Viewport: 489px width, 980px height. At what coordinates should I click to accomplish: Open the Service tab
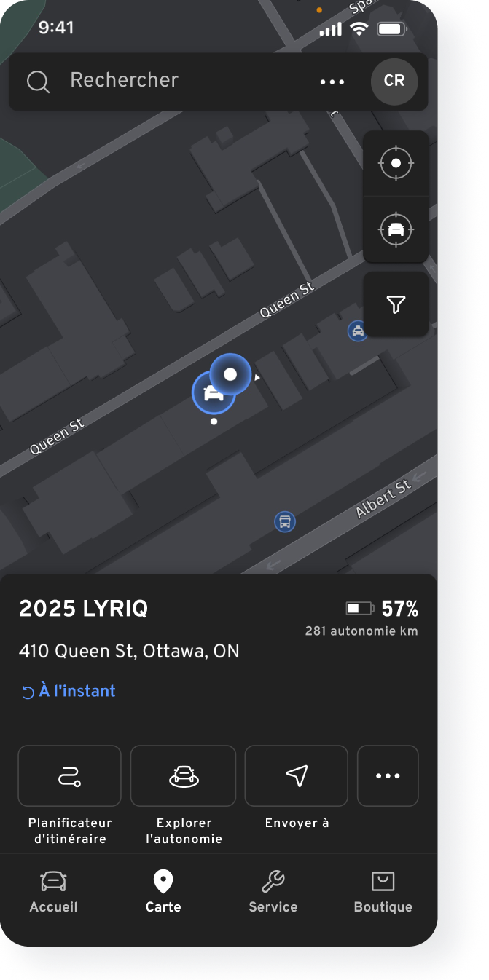(x=273, y=890)
